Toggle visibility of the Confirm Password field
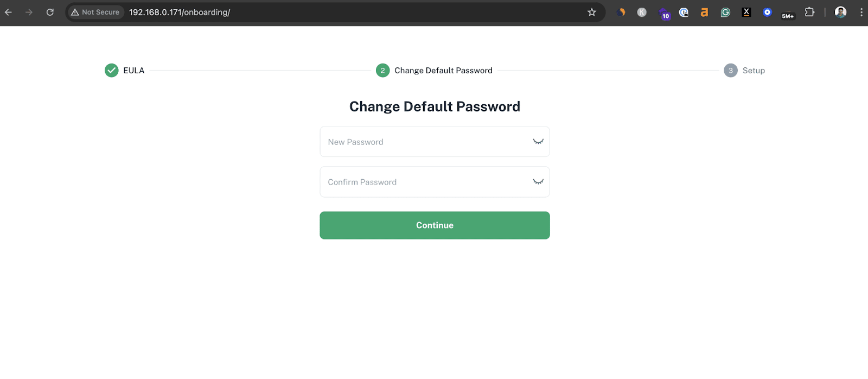The image size is (868, 379). (x=538, y=182)
